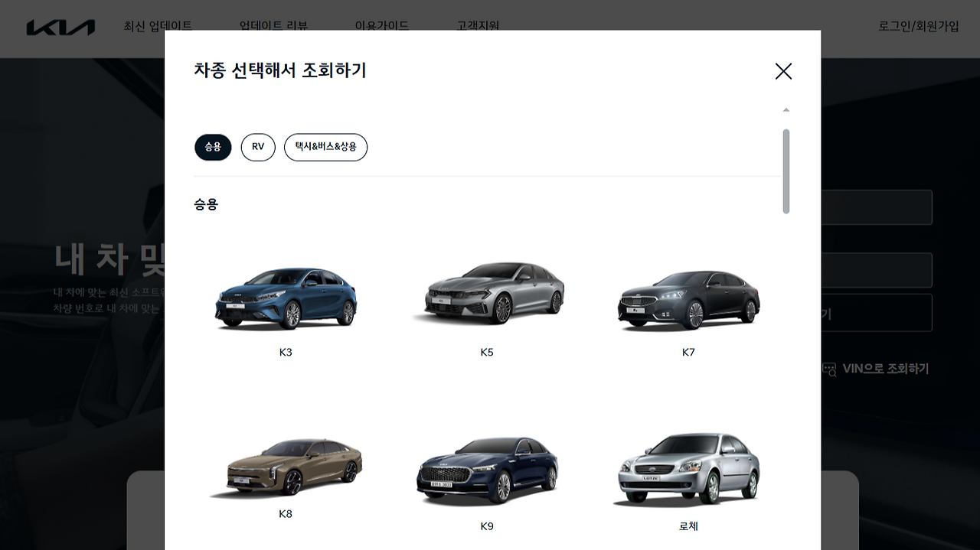This screenshot has height=550, width=980.
Task: Choose the dark gray K7 car image
Action: pyautogui.click(x=688, y=299)
